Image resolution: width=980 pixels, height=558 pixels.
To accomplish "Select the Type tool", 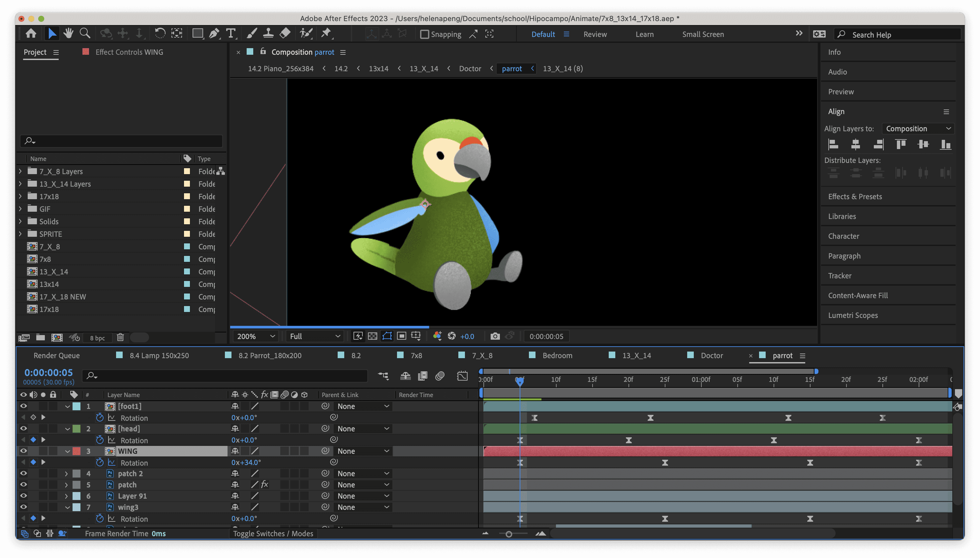I will point(231,34).
